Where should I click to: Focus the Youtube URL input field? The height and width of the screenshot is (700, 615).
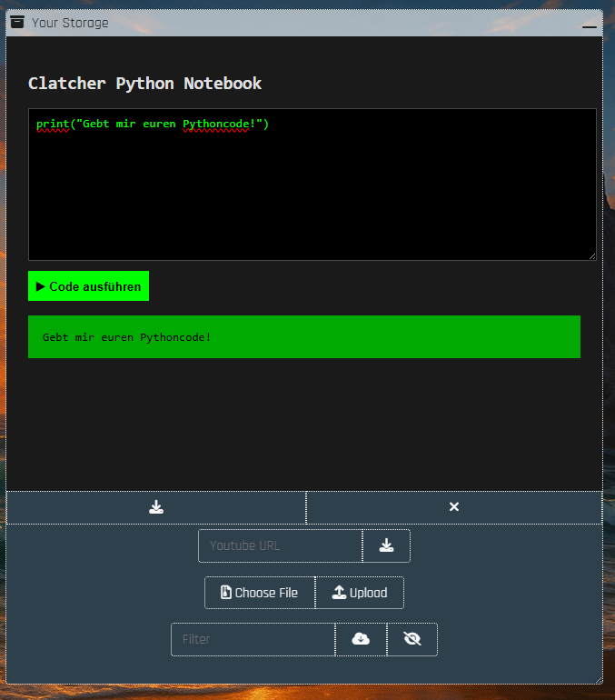(x=281, y=545)
